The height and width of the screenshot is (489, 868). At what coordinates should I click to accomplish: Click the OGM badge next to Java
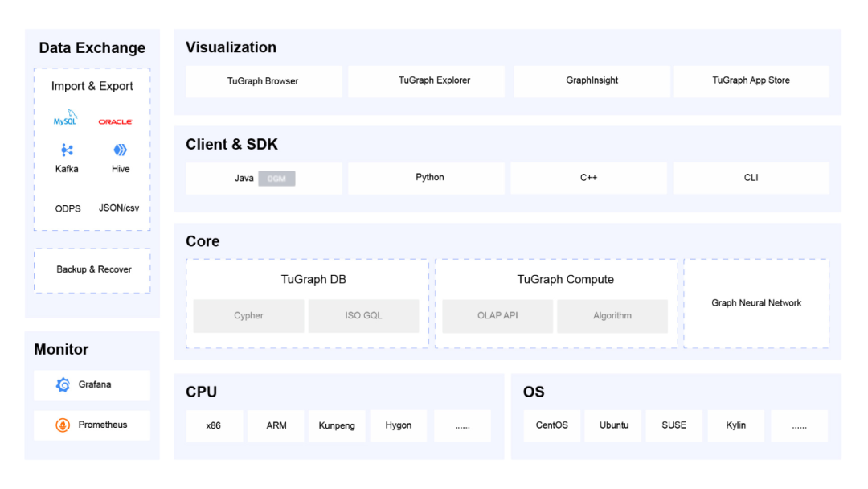(276, 179)
